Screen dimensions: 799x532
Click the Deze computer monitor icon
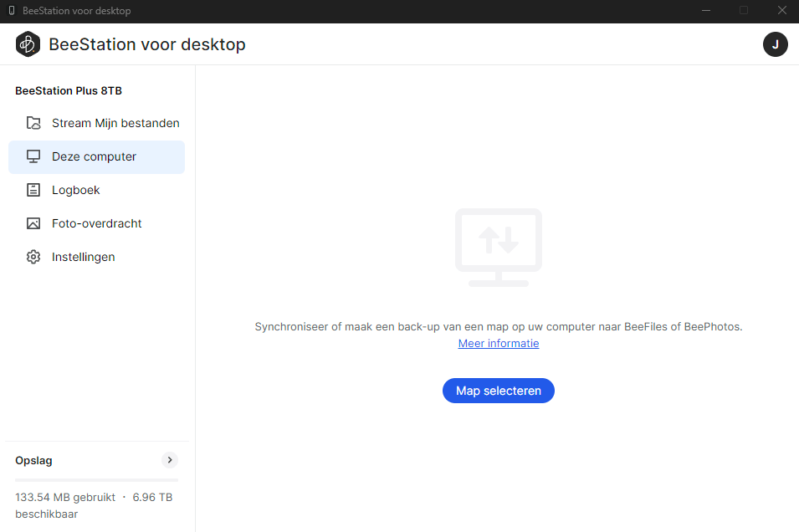coord(33,156)
